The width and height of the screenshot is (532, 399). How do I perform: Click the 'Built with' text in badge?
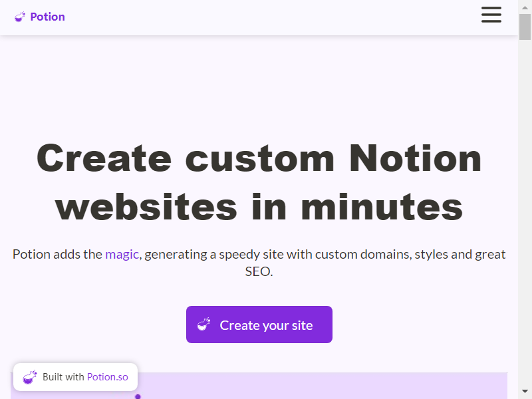(x=63, y=377)
